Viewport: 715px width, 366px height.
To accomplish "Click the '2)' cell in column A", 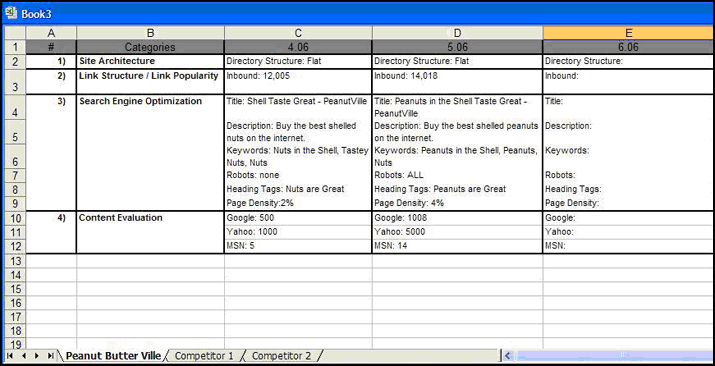I will pyautogui.click(x=51, y=82).
